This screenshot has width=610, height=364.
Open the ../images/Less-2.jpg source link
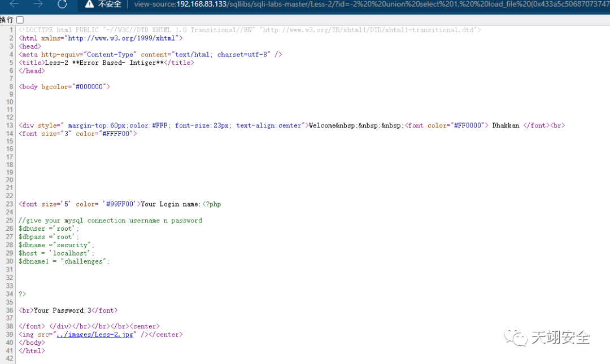tap(95, 335)
